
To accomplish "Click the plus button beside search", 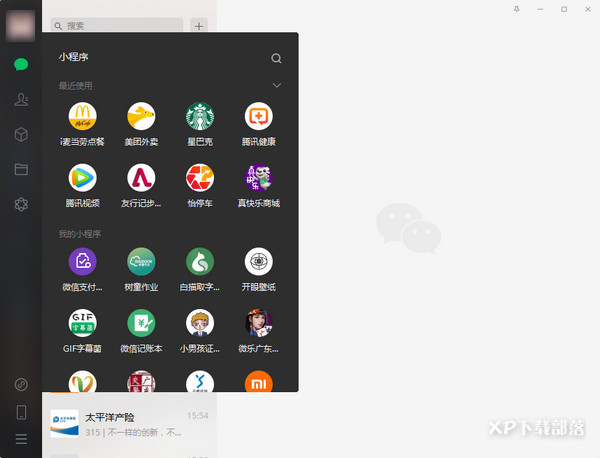I will click(x=199, y=26).
